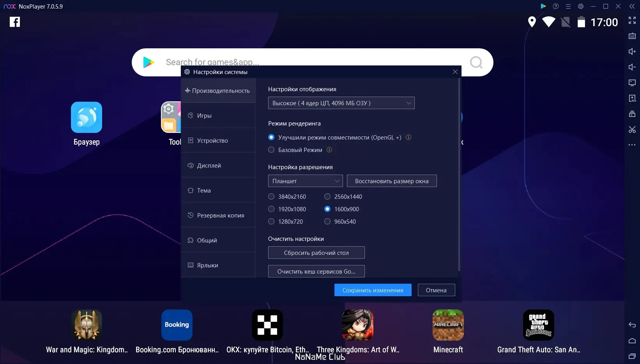Screen dimensions: 640x364
Task: Save changes with Сохранить изменения
Action: [373, 290]
